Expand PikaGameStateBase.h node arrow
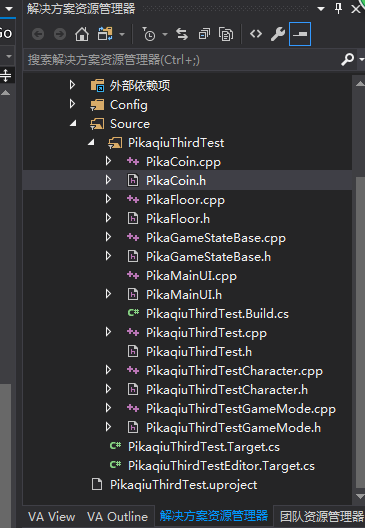The width and height of the screenshot is (365, 528). (x=108, y=256)
